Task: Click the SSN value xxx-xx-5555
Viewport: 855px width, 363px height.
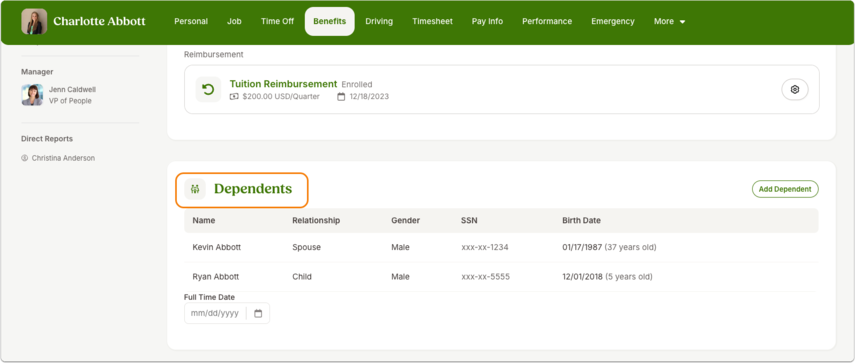Action: coord(485,277)
